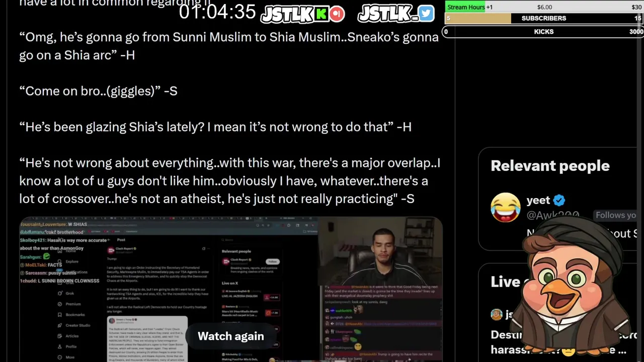Screen dimensions: 644x362
Task: Click the blue verified badge beside yeet
Action: coord(559,200)
